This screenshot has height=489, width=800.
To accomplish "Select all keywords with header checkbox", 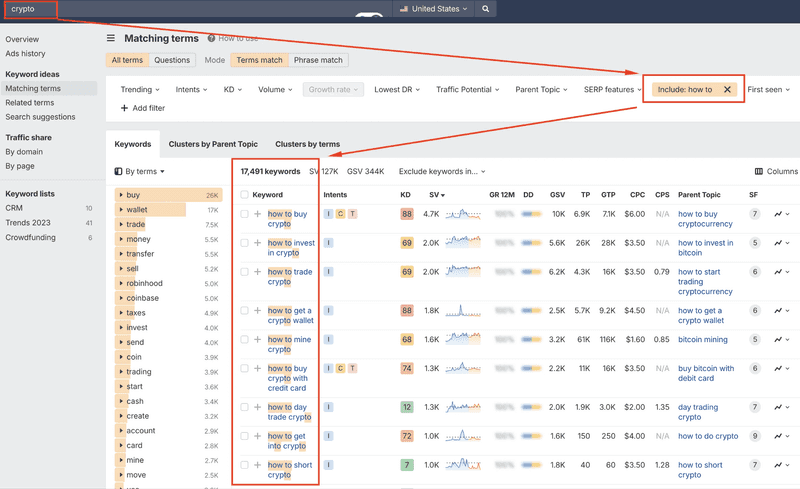I will pos(244,194).
